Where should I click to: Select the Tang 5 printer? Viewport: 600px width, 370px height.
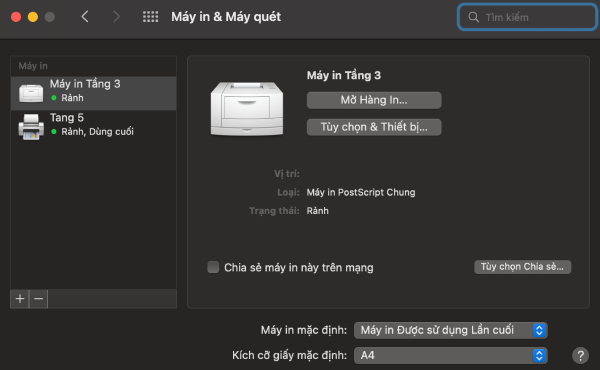[94, 127]
